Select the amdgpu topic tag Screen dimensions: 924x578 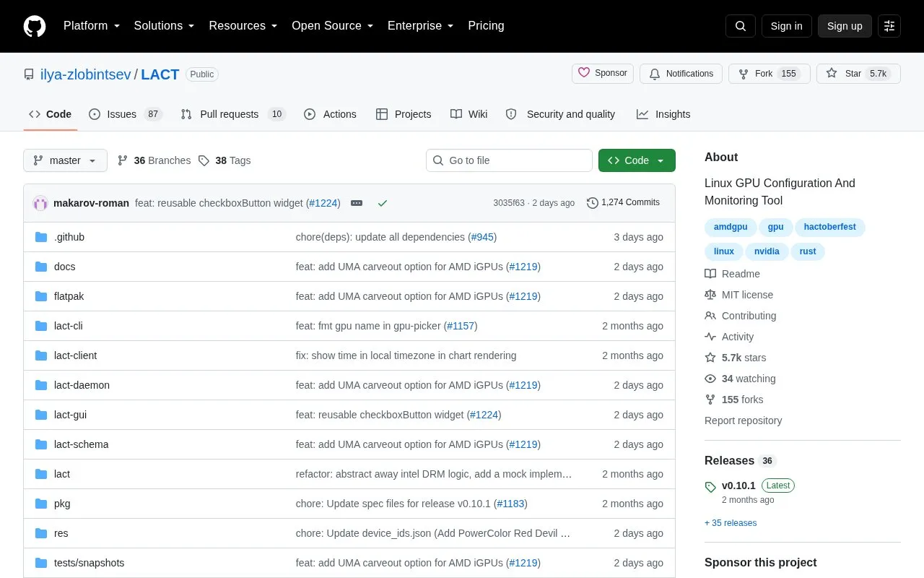pos(731,227)
